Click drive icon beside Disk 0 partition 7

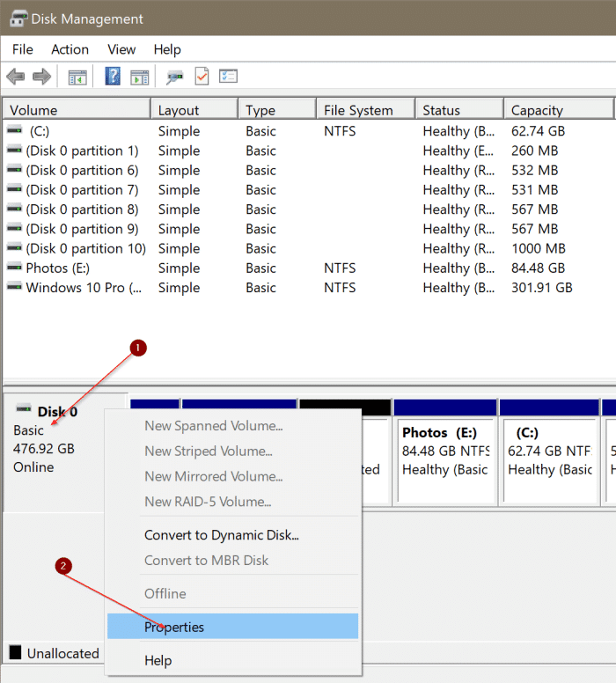14,188
